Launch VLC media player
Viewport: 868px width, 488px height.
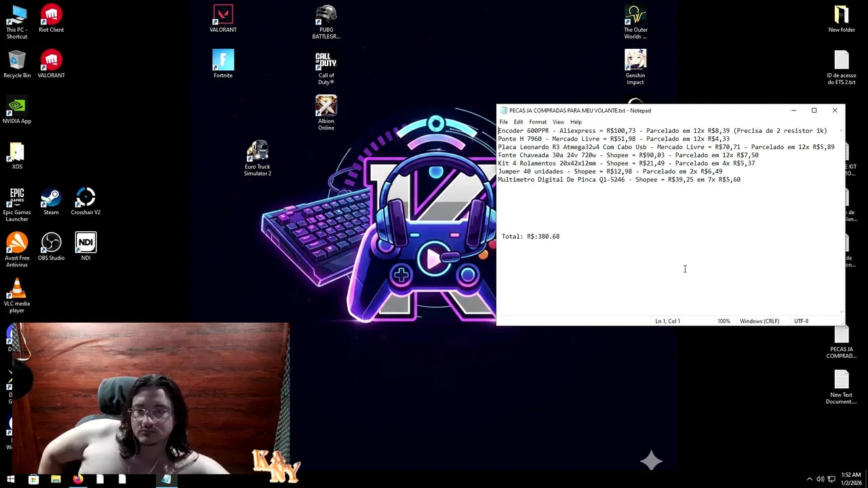pyautogui.click(x=17, y=296)
